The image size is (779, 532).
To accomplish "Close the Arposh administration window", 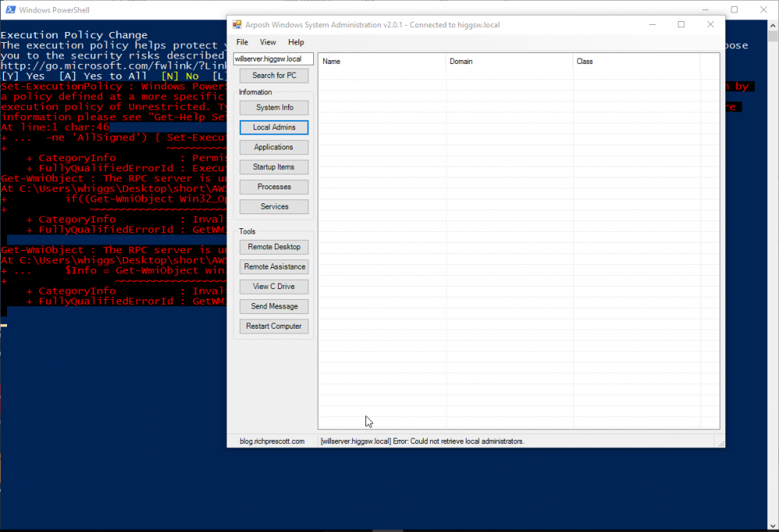I will coord(710,24).
